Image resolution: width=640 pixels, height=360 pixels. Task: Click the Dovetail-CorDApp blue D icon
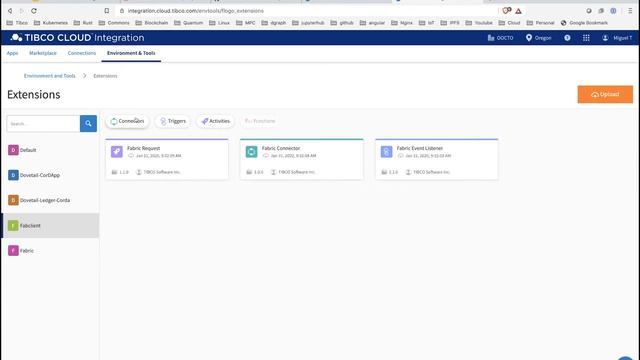point(13,175)
